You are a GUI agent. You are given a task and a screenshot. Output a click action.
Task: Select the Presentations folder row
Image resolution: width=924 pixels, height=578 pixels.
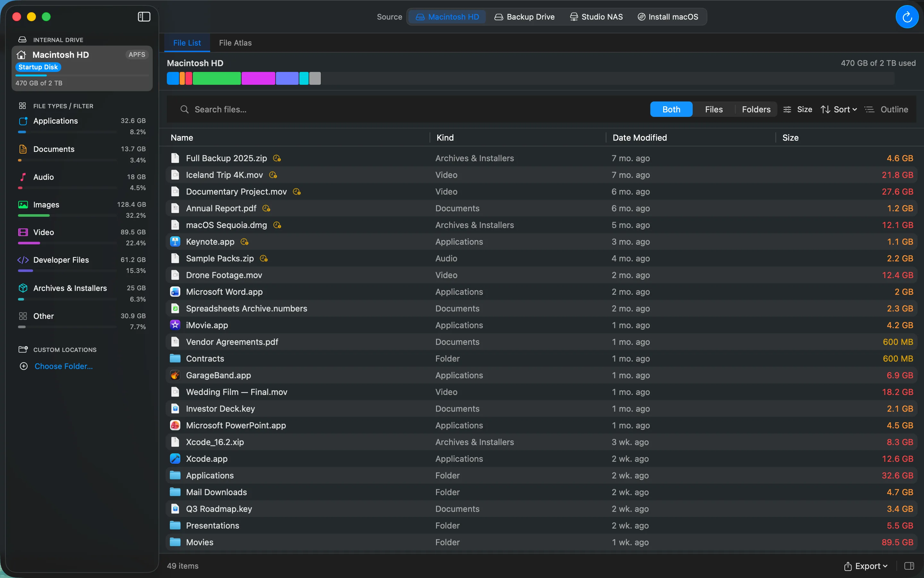(x=542, y=526)
